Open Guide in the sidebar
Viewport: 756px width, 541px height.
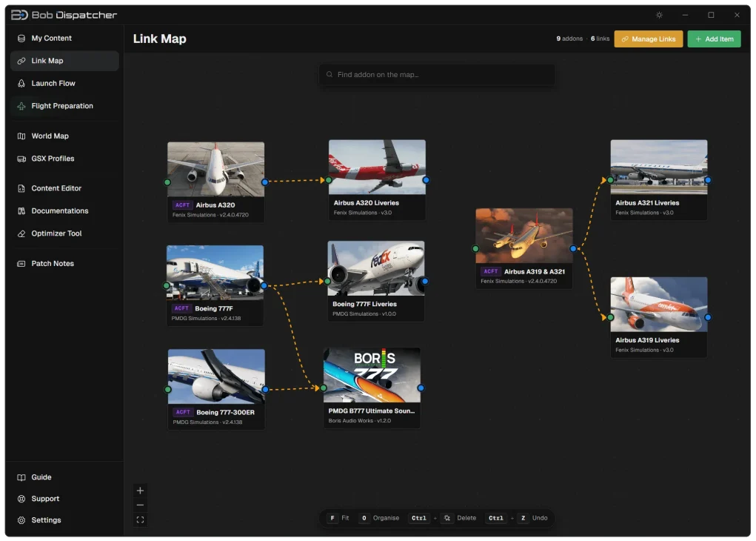click(64, 477)
